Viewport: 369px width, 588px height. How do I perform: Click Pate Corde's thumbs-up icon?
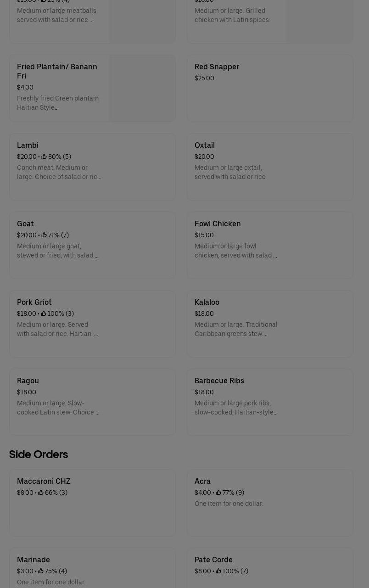[x=218, y=571]
